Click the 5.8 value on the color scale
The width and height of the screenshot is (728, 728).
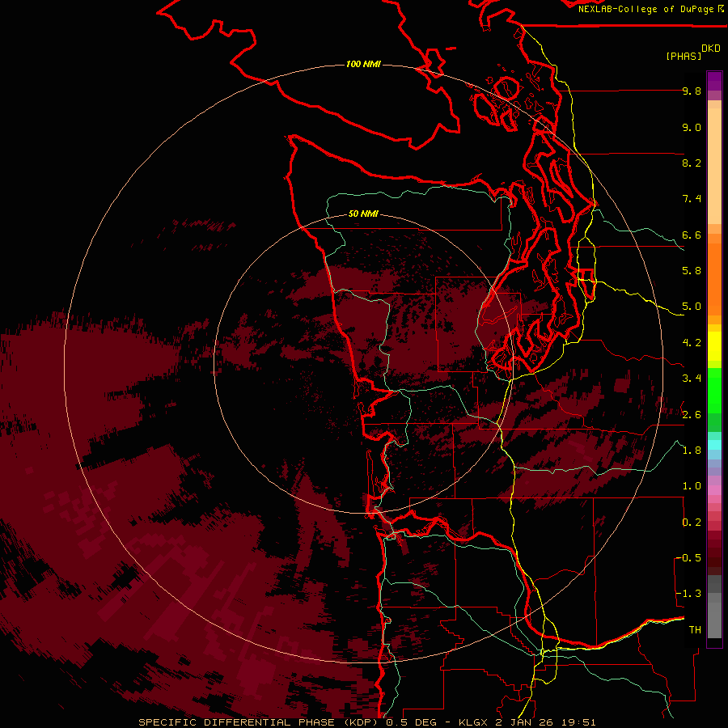tap(692, 271)
